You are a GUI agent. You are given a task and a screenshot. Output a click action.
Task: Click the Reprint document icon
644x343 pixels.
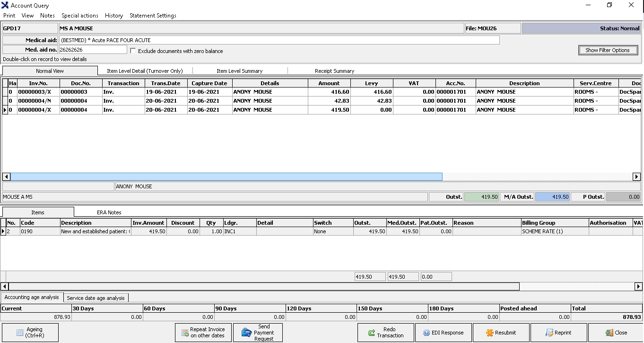point(549,333)
